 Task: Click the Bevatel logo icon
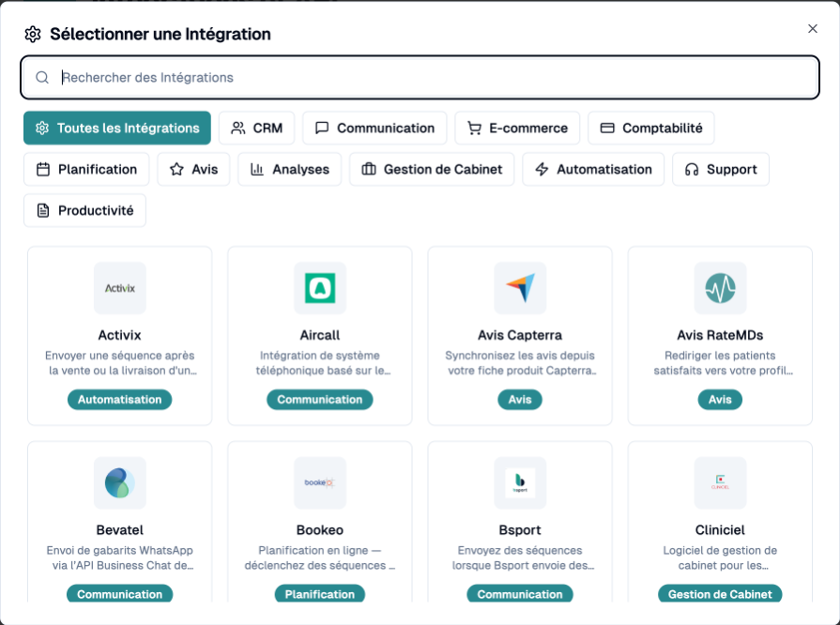point(119,483)
